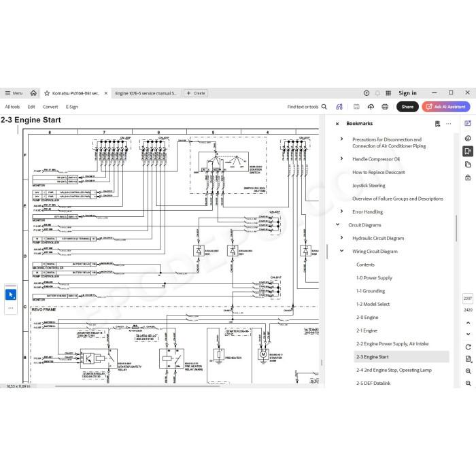Upload file to cloud icon
This screenshot has width=476, height=476.
tap(371, 107)
